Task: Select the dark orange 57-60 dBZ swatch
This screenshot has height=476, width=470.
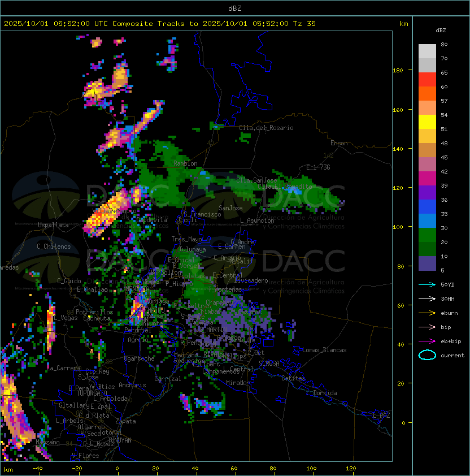Action: (427, 93)
